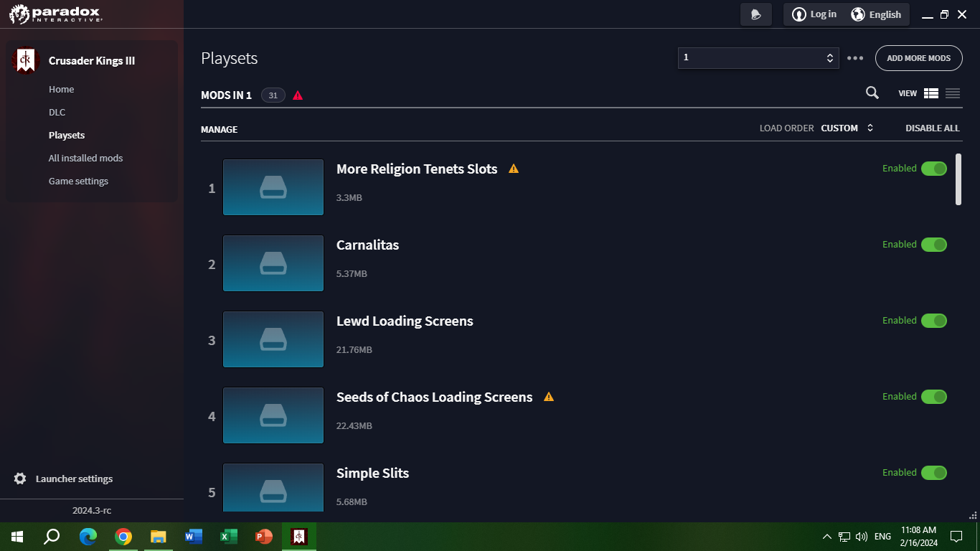Open the English language dropdown
The height and width of the screenshot is (551, 980).
[x=876, y=14]
